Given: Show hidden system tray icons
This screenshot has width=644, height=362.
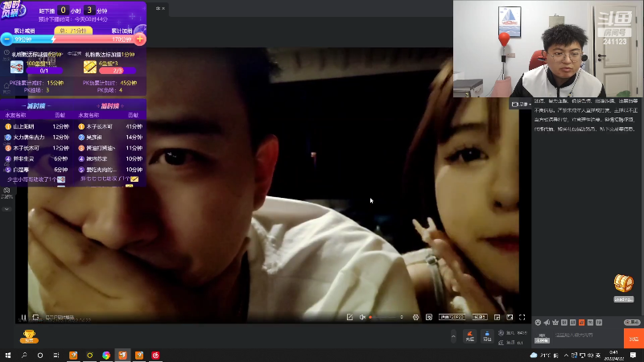Looking at the screenshot, I should click(x=566, y=355).
